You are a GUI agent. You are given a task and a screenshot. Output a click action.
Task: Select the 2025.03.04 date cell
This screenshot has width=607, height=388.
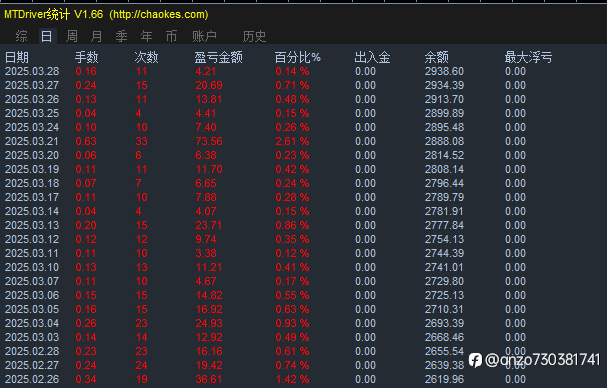[32, 323]
